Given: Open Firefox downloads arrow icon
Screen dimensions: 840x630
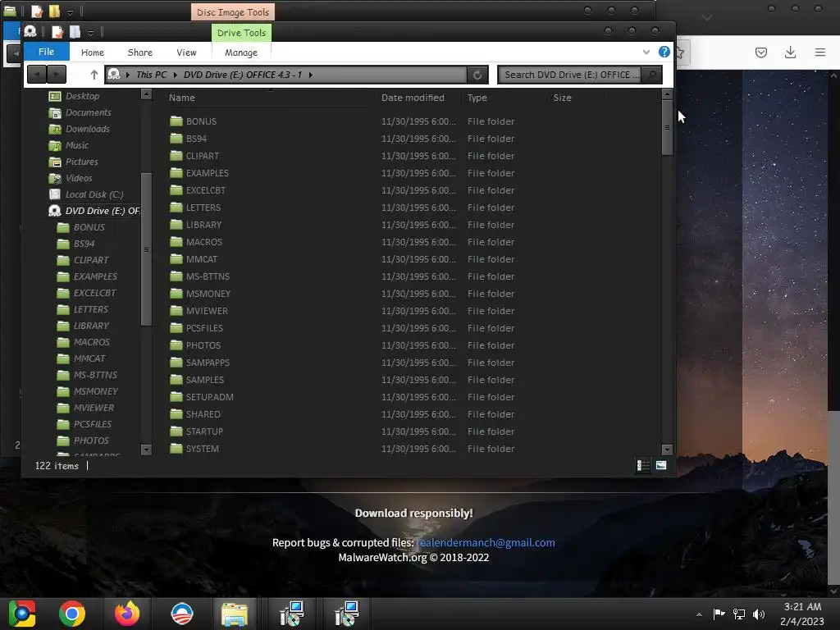Looking at the screenshot, I should click(x=790, y=52).
